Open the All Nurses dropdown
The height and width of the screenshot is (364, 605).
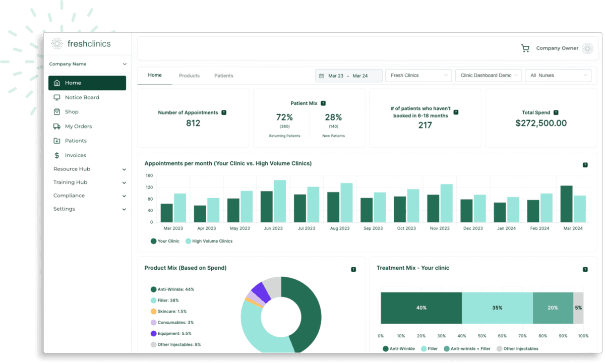(558, 76)
